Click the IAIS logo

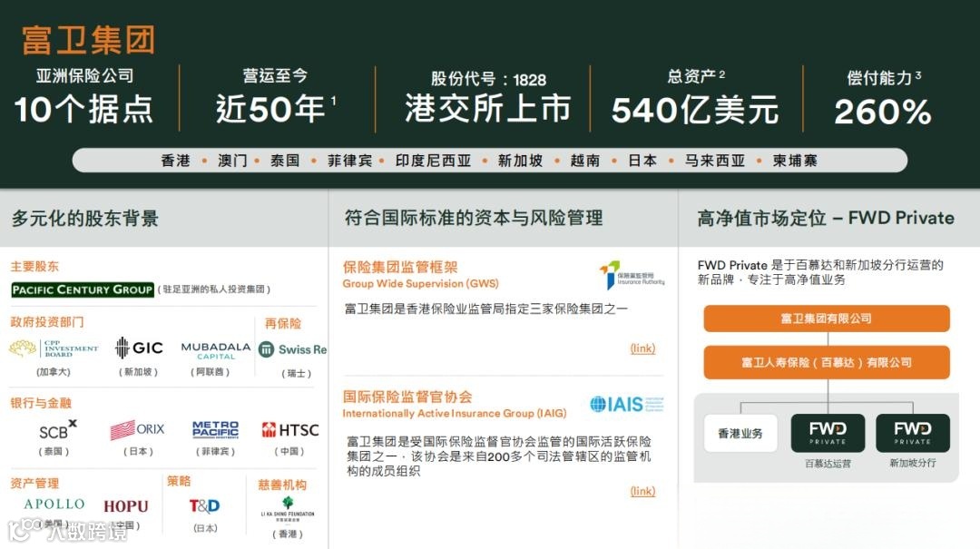click(627, 405)
